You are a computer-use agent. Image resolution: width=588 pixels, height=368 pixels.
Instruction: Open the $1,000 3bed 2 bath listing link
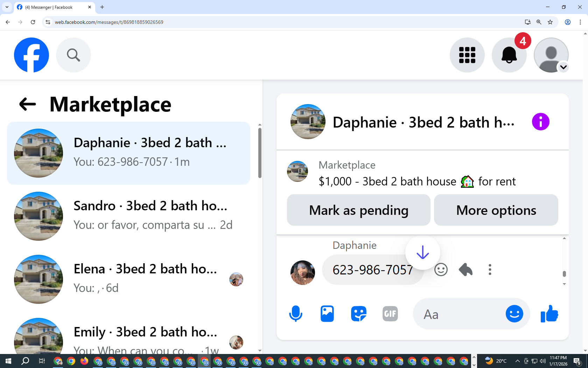[x=417, y=182]
